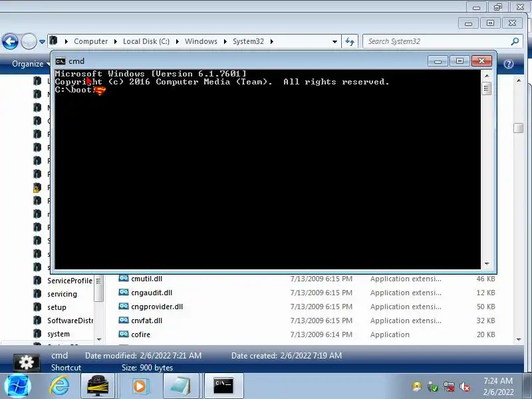This screenshot has width=532, height=399.
Task: Click the system folder icon in tree
Action: (x=37, y=334)
